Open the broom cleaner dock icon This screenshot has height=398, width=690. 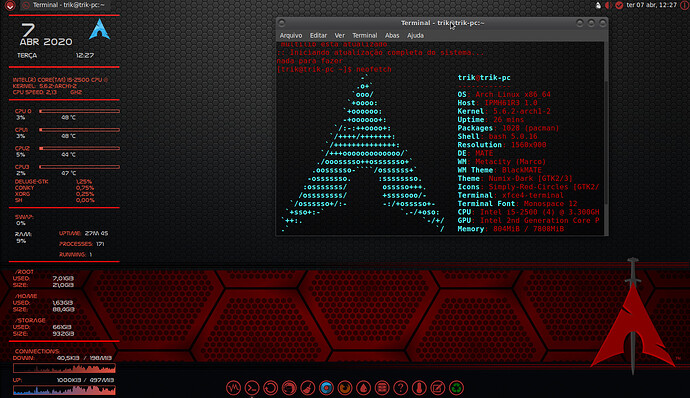[x=308, y=388]
